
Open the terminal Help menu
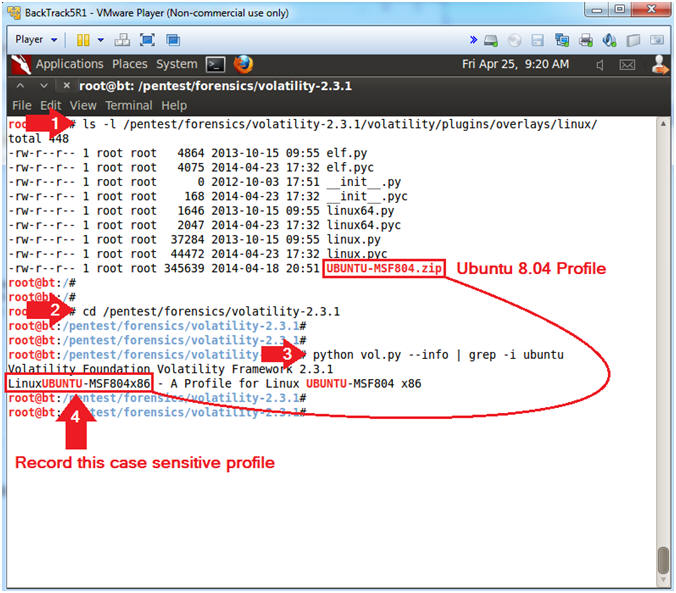(x=174, y=106)
